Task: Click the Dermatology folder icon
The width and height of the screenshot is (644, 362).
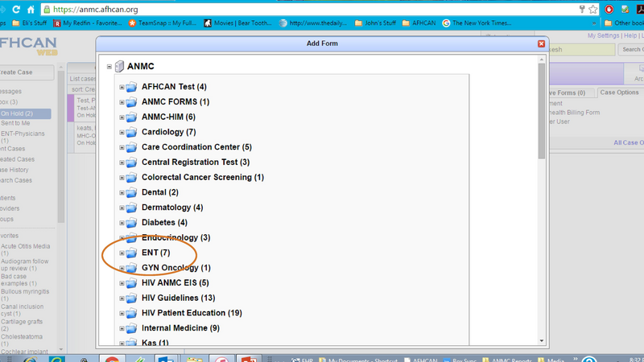Action: pyautogui.click(x=131, y=208)
